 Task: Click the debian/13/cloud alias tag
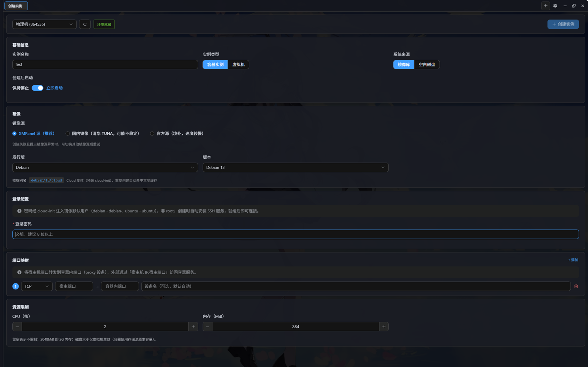(46, 180)
